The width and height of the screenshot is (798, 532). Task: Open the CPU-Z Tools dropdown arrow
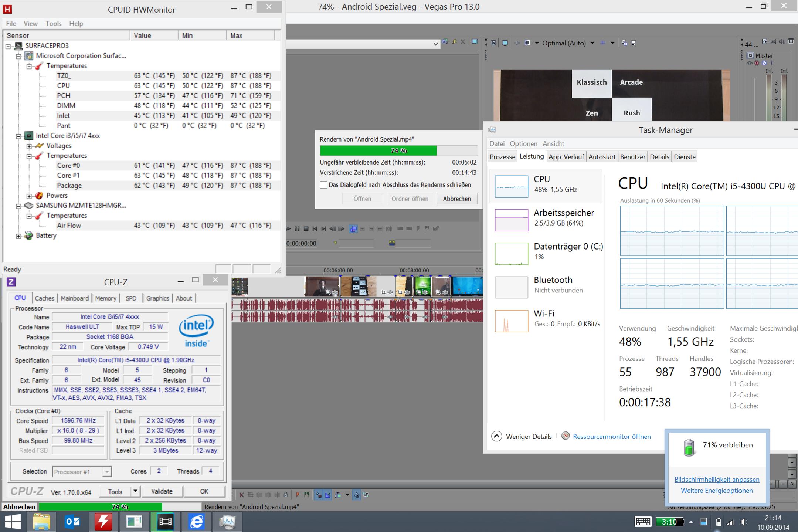[x=135, y=491]
